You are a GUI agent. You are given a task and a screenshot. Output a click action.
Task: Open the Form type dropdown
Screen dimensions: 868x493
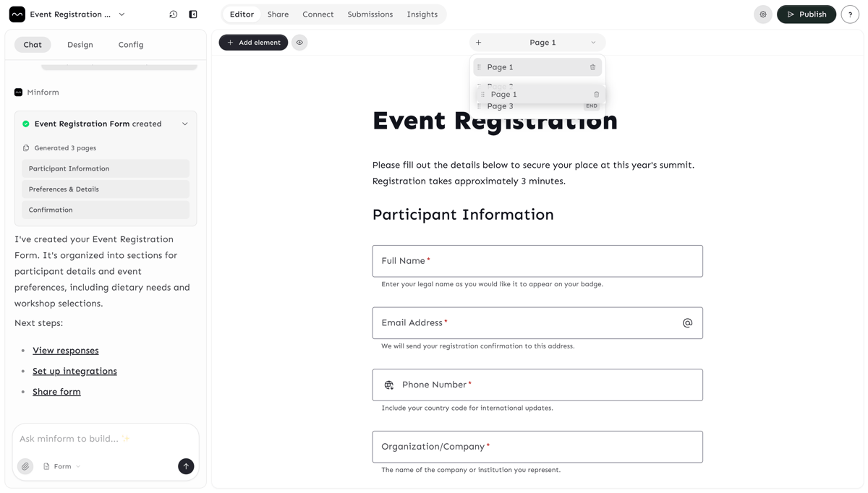(62, 466)
